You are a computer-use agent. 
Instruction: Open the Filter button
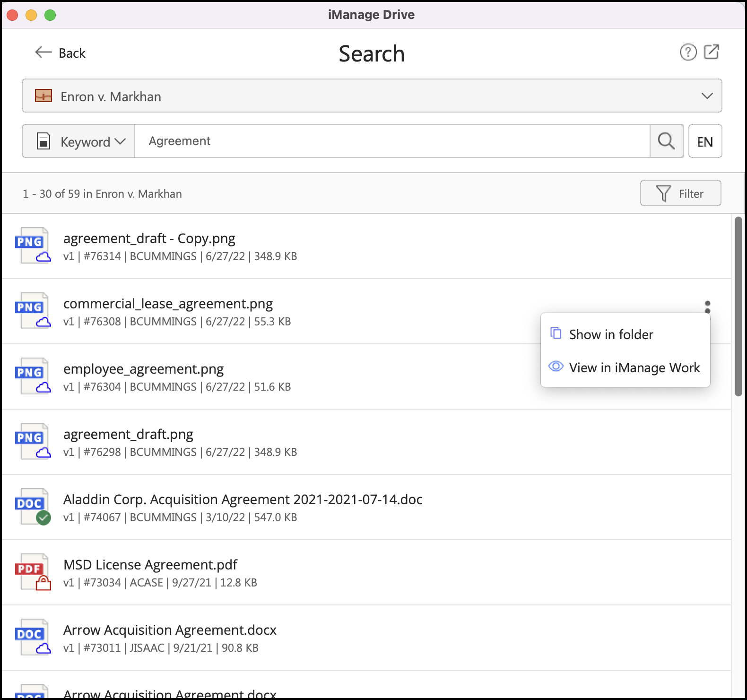(x=681, y=193)
